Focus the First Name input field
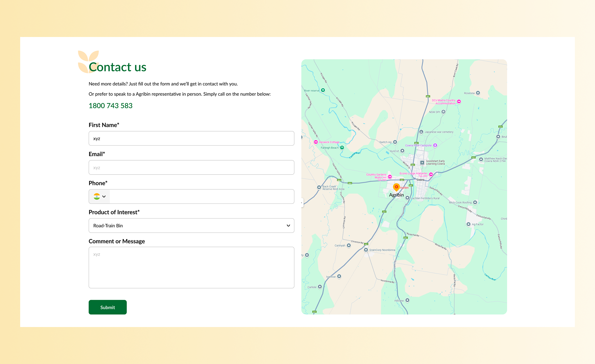The image size is (595, 364). tap(191, 138)
